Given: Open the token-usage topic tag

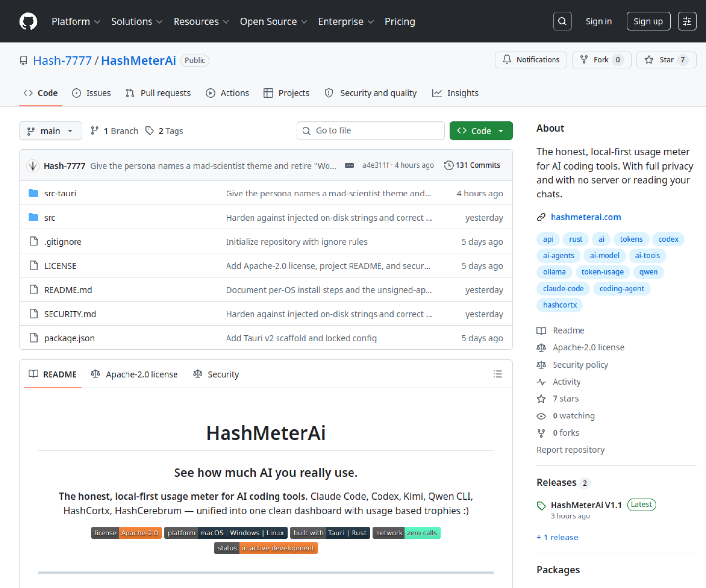Looking at the screenshot, I should pyautogui.click(x=603, y=272).
